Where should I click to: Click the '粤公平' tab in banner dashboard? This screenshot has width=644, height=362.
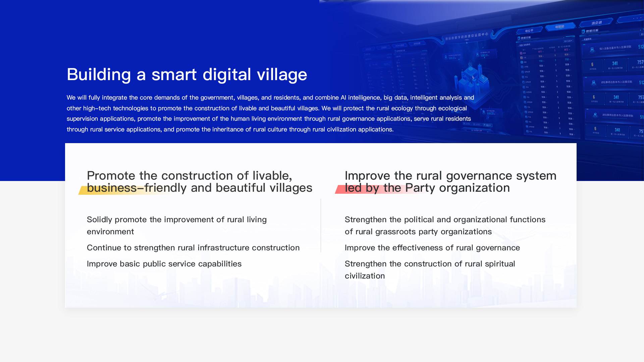[529, 31]
